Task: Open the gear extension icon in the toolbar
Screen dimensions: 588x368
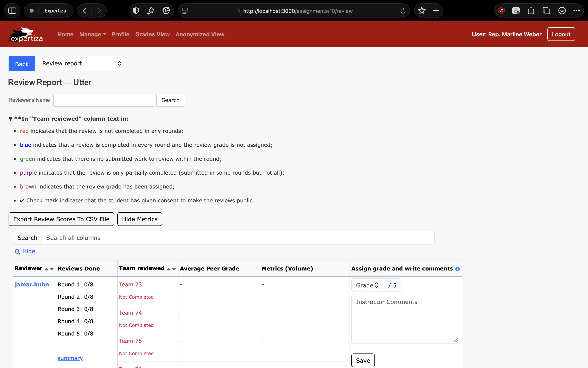Action: coord(166,11)
